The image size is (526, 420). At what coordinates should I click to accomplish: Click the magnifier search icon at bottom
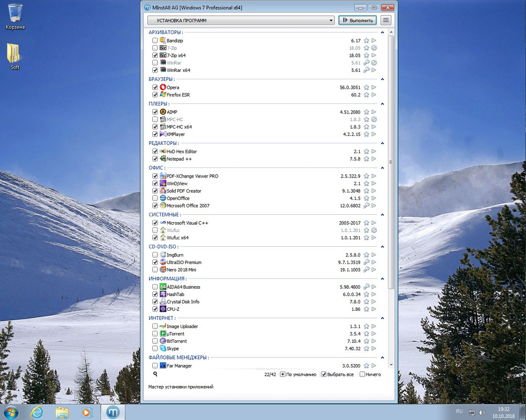coord(155,374)
